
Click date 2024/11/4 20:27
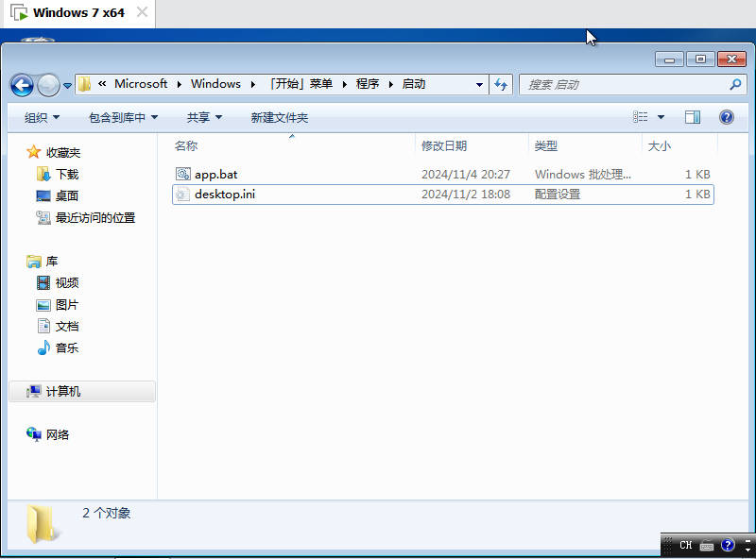coord(466,175)
